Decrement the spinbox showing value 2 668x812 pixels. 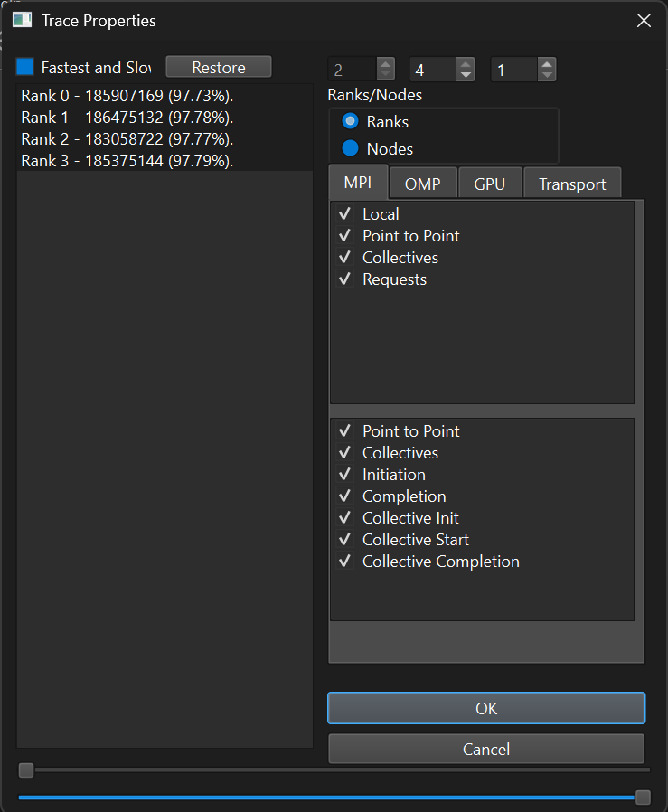pos(385,75)
